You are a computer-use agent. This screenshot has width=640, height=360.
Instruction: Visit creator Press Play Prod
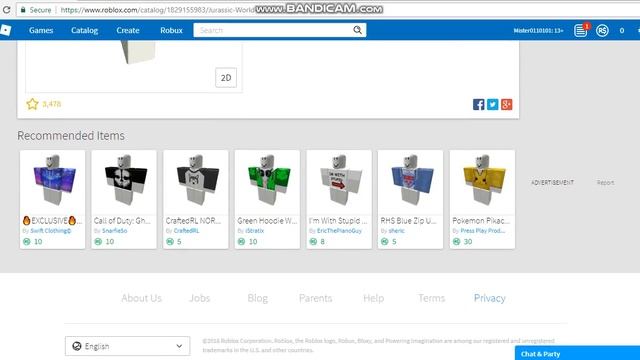pyautogui.click(x=482, y=231)
